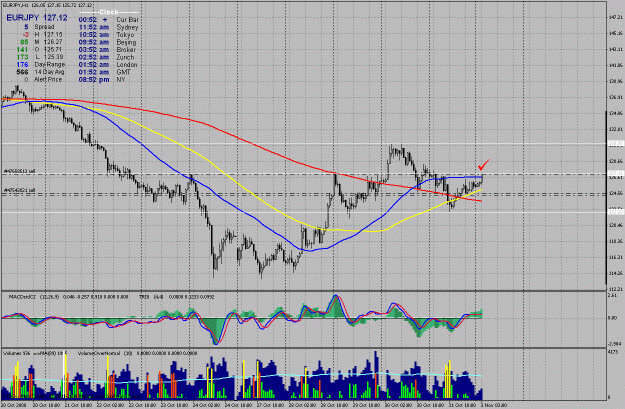Select the Sydney clock label
Viewport: 625px width, 409px height.
pos(127,27)
